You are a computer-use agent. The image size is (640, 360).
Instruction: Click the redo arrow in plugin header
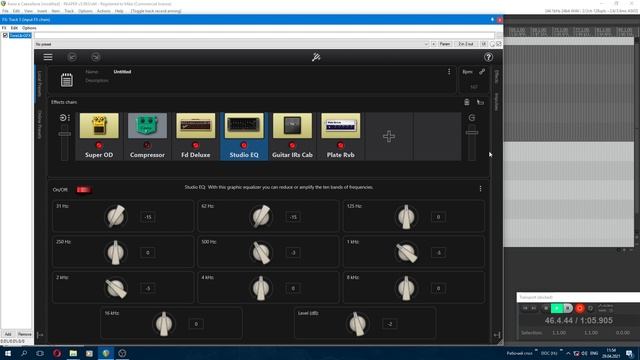click(96, 57)
